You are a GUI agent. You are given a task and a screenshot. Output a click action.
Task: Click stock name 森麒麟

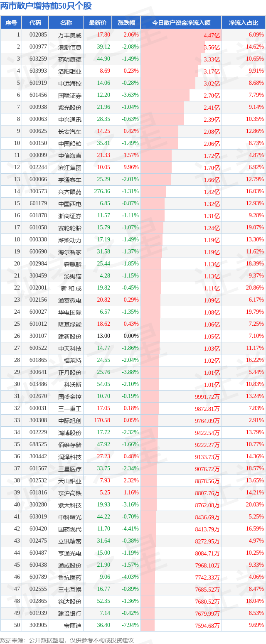[73, 264]
